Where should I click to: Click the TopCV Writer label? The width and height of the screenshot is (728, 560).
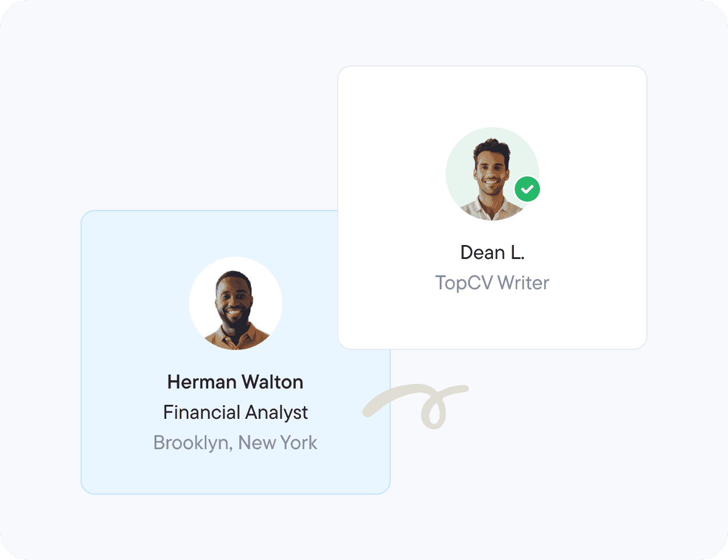tap(492, 283)
